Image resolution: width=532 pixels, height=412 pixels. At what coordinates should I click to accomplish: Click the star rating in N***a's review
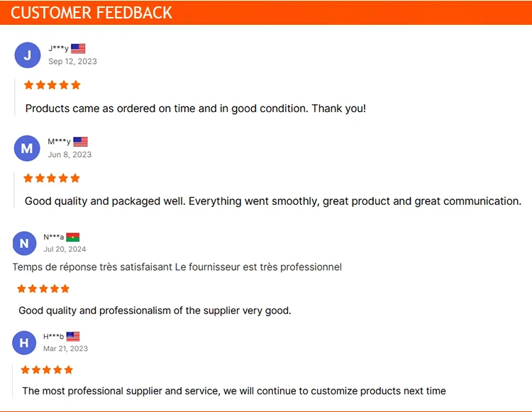point(43,289)
